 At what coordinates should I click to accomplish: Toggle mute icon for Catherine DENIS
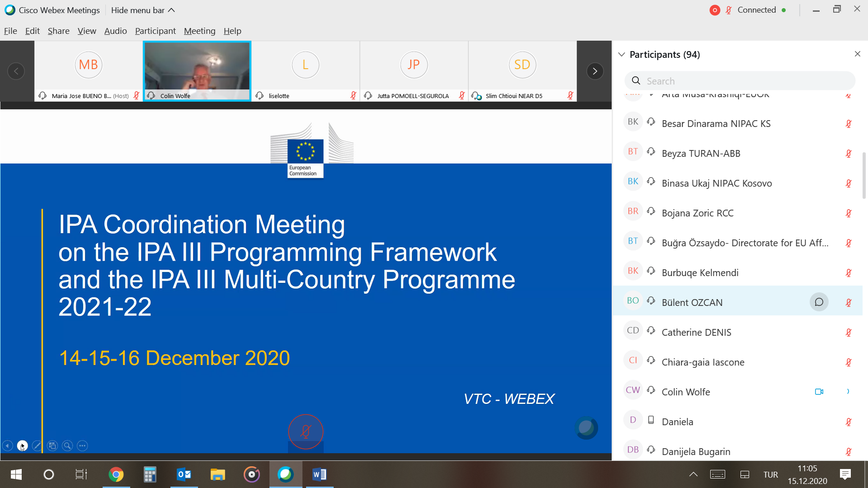click(x=849, y=333)
